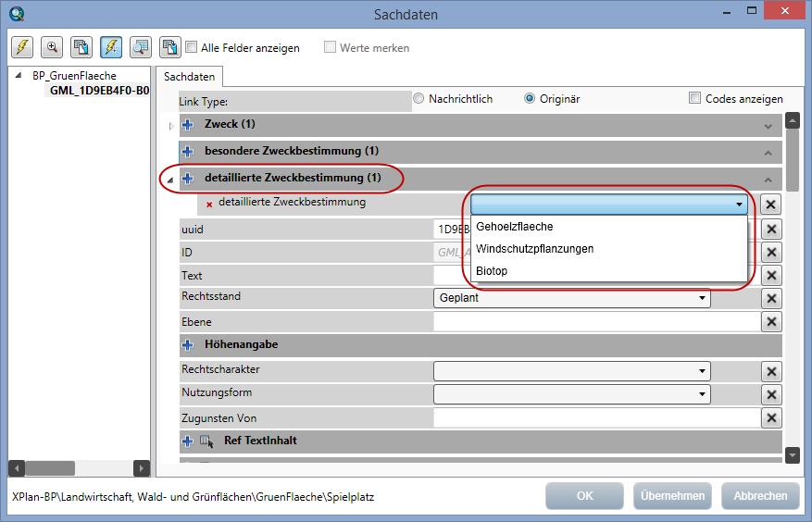Clear the uuid row with its X button
This screenshot has height=522, width=812.
click(771, 229)
